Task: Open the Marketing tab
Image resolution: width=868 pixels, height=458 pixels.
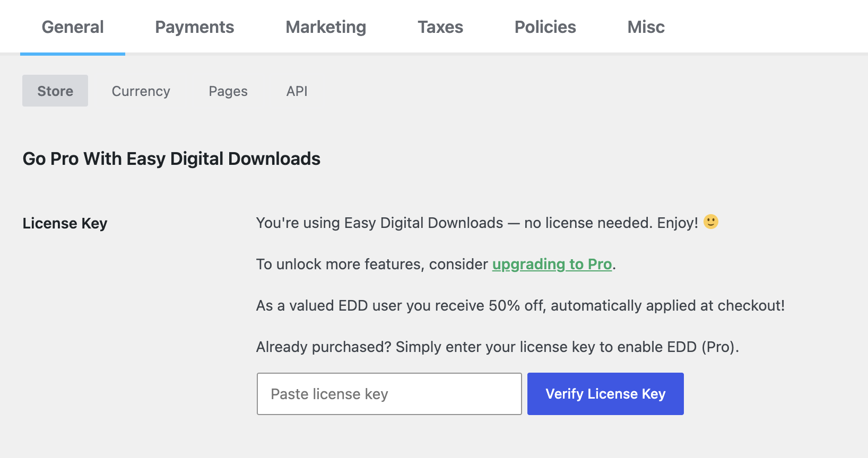Action: [326, 27]
